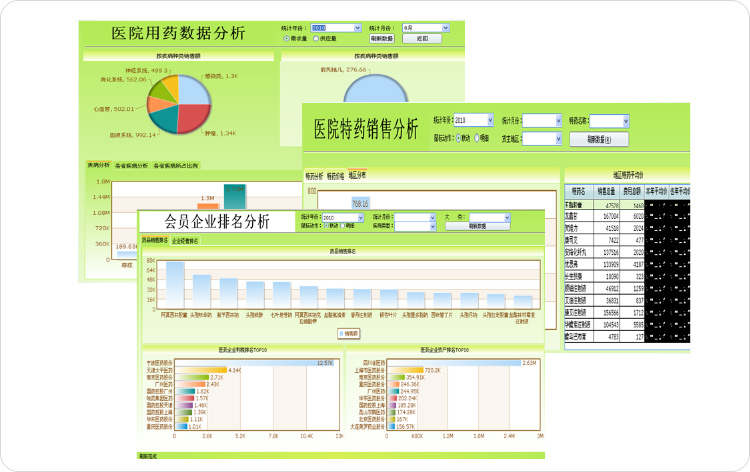Expand the 大类 dropdown in 会员企业排名分析
750x472 pixels.
coord(506,216)
